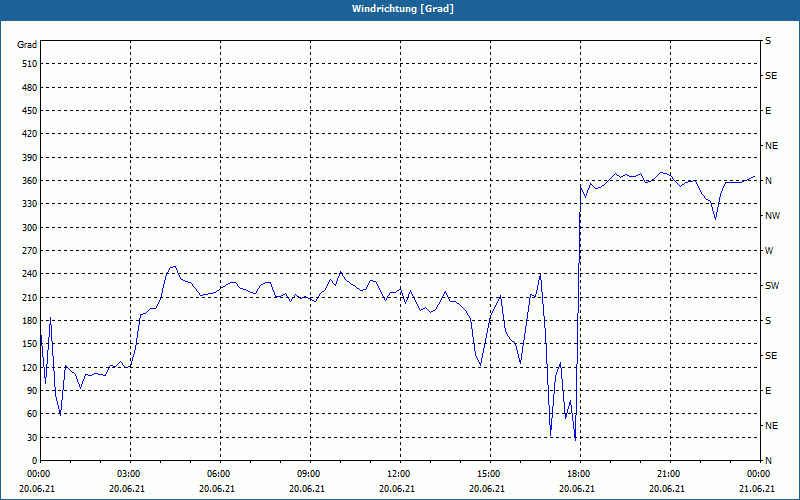Click the 390 degree axis label
The height and width of the screenshot is (500, 800).
coord(30,157)
